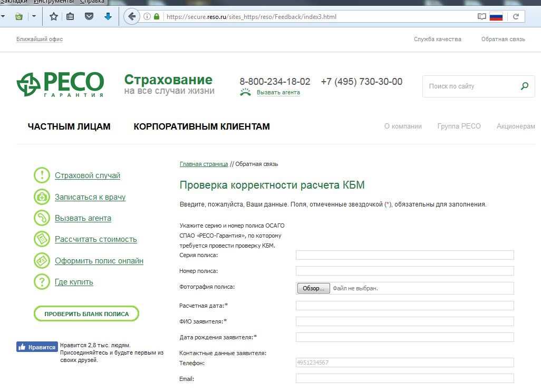
Task: Open the Акционерам link
Action: click(516, 126)
